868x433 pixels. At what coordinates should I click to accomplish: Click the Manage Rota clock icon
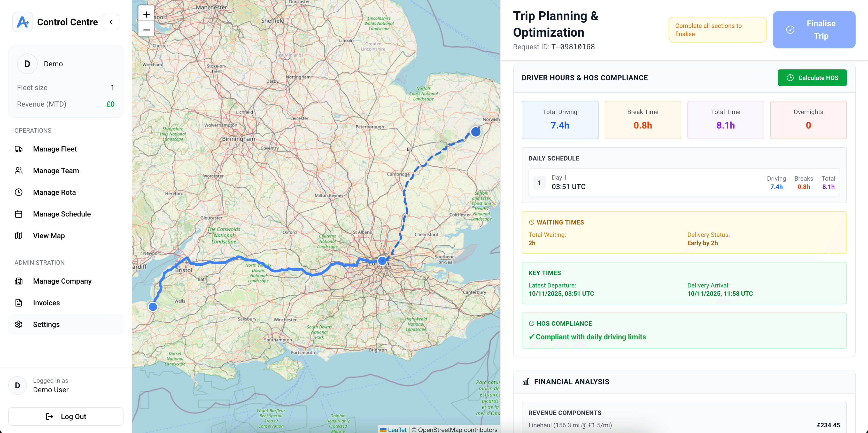[x=19, y=192]
